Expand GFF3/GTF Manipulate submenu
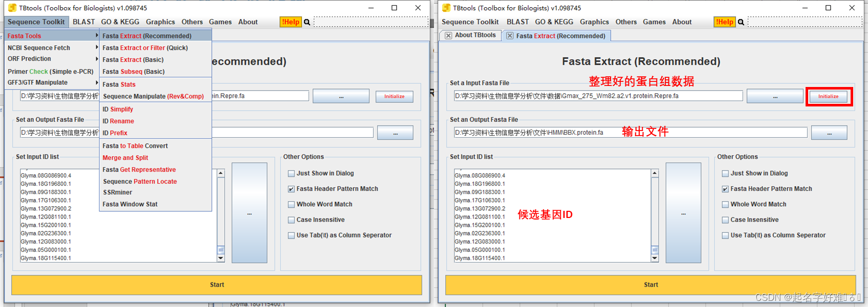The width and height of the screenshot is (868, 307). (52, 82)
